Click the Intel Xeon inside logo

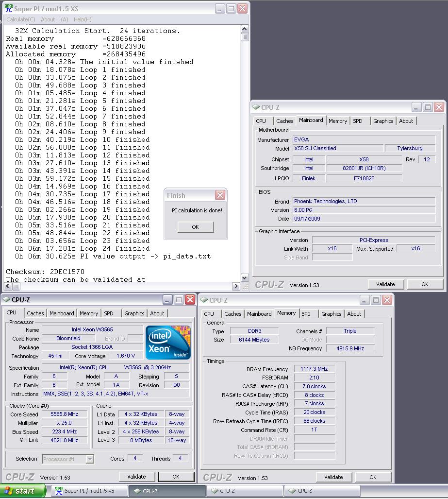coord(168,342)
